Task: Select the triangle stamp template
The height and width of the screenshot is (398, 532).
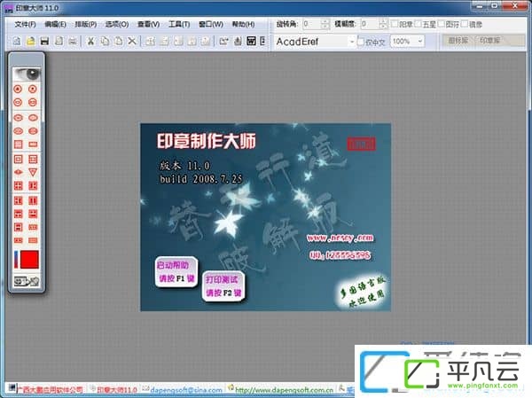Action: click(33, 172)
